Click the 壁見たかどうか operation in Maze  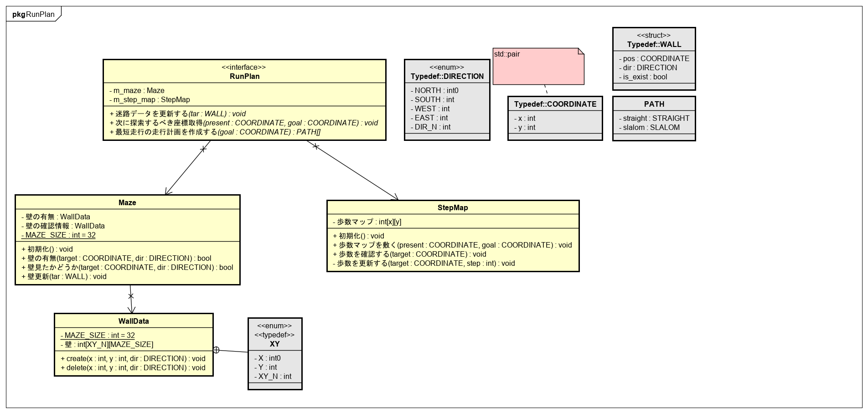[127, 267]
